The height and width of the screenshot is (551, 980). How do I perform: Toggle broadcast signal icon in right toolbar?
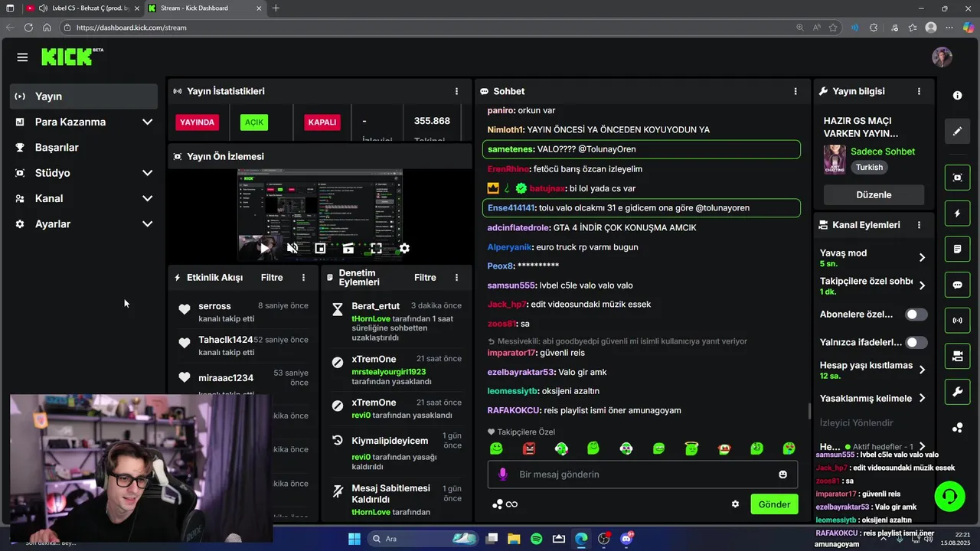click(x=958, y=321)
